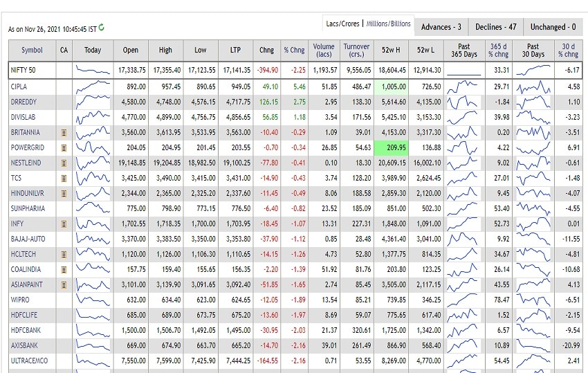The height and width of the screenshot is (373, 588).
Task: Sort by 52w H column header
Action: (x=391, y=50)
